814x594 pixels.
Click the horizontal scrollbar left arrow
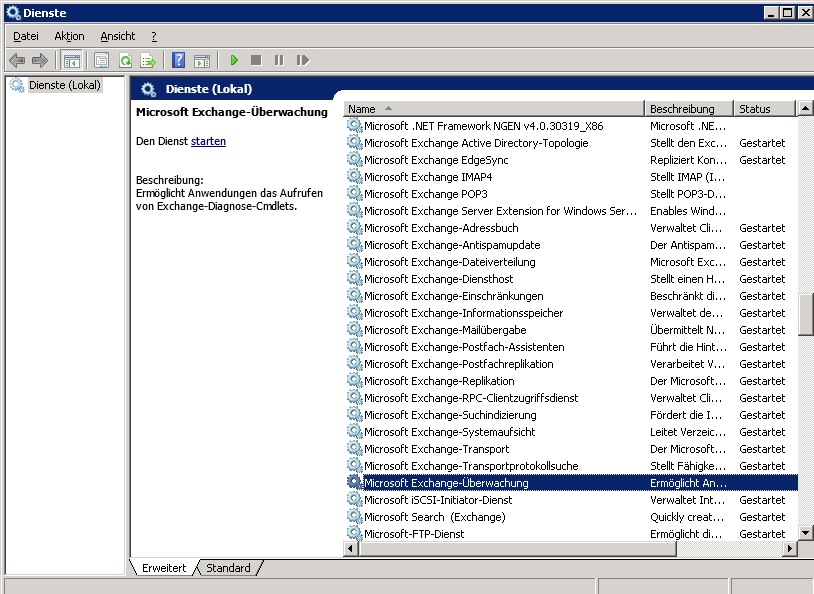coord(350,548)
